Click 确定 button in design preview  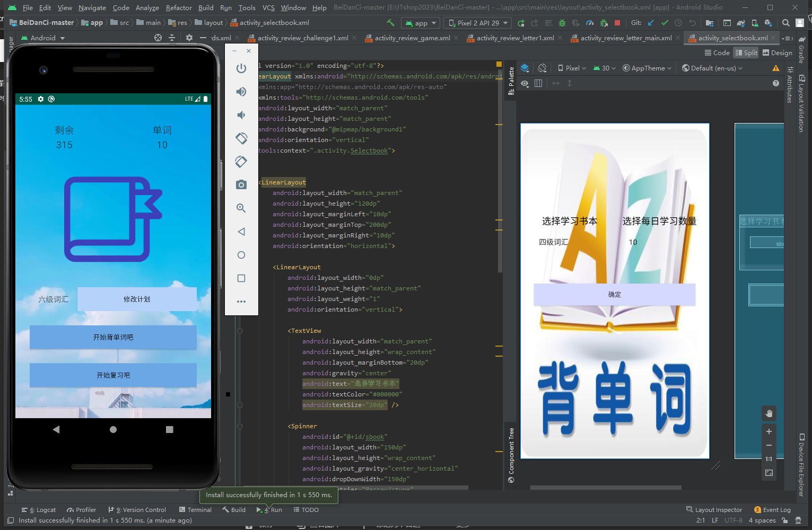(614, 295)
